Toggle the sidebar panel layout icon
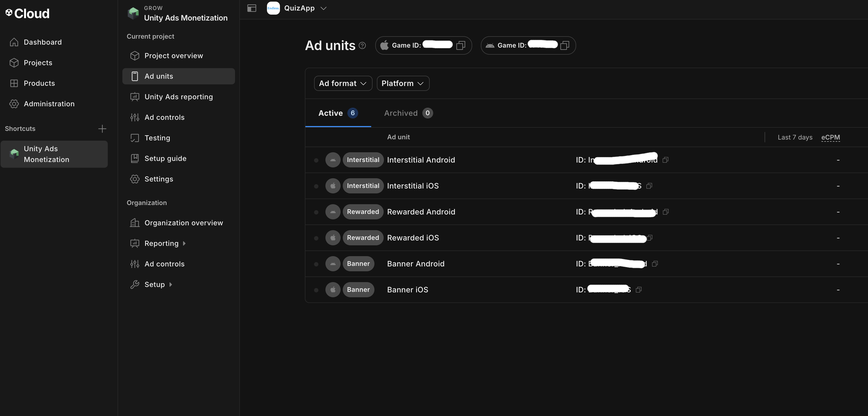 [252, 8]
